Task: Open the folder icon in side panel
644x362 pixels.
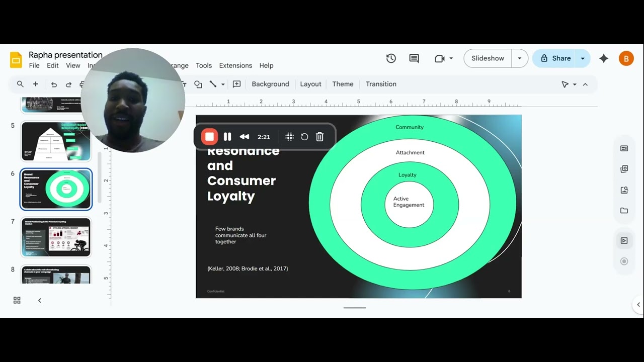Action: (624, 211)
